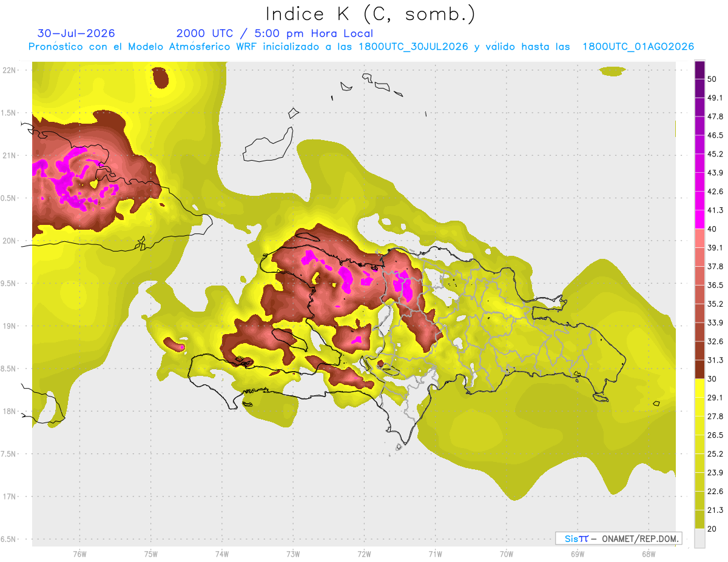Click the '20' colorbar value
This screenshot has width=728, height=562.
712,529
